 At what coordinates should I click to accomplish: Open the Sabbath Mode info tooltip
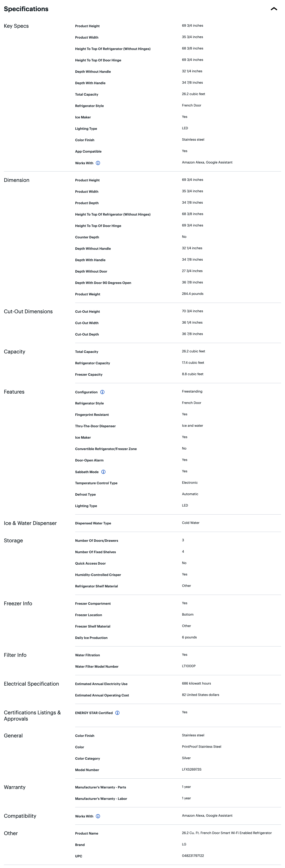pos(103,472)
